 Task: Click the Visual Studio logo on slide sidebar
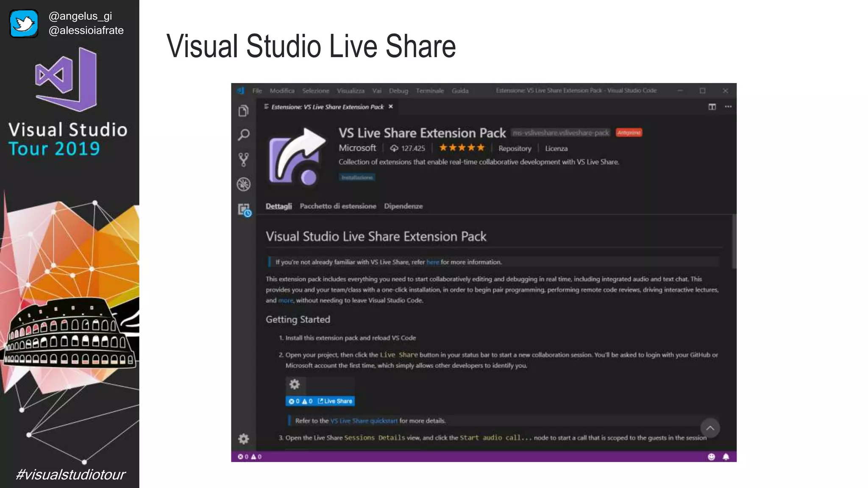(x=66, y=79)
